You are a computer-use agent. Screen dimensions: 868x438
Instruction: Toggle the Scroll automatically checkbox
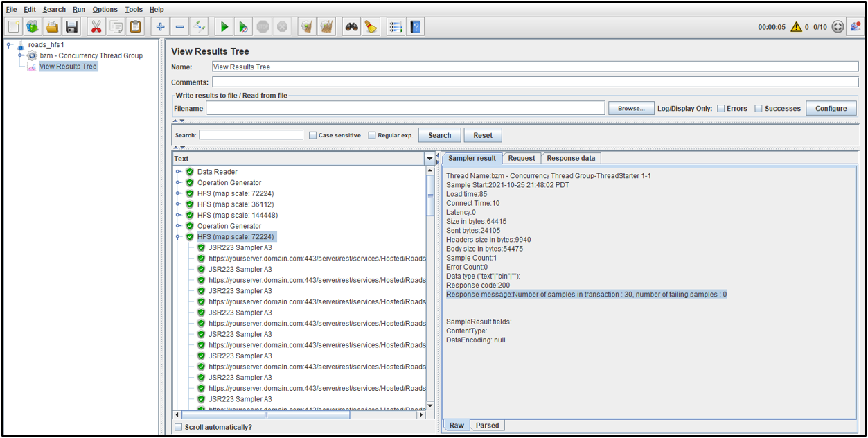click(178, 427)
